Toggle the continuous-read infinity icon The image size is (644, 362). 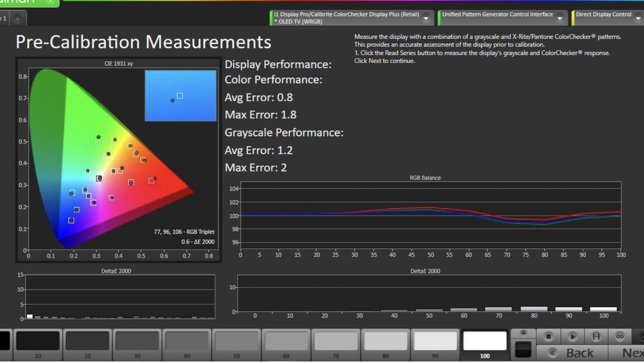[x=620, y=336]
